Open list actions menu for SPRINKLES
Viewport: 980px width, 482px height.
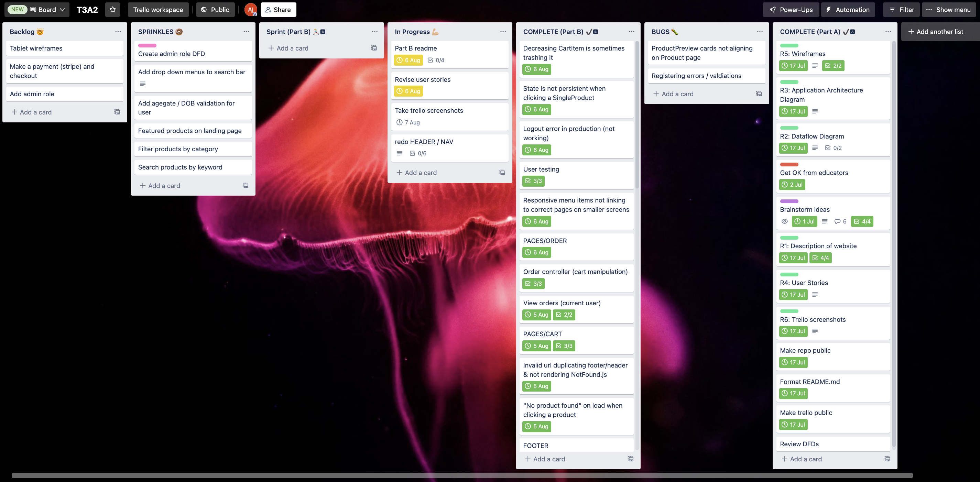[246, 32]
